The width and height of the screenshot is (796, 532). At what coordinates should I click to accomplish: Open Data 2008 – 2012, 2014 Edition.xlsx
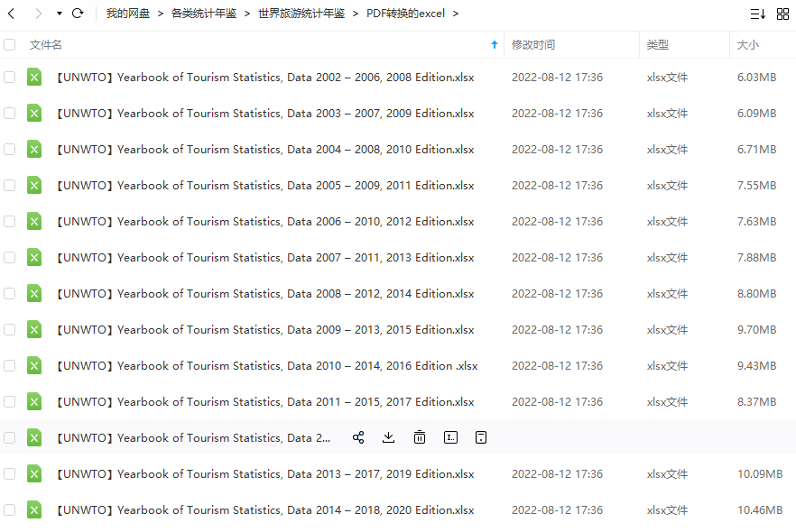click(265, 293)
